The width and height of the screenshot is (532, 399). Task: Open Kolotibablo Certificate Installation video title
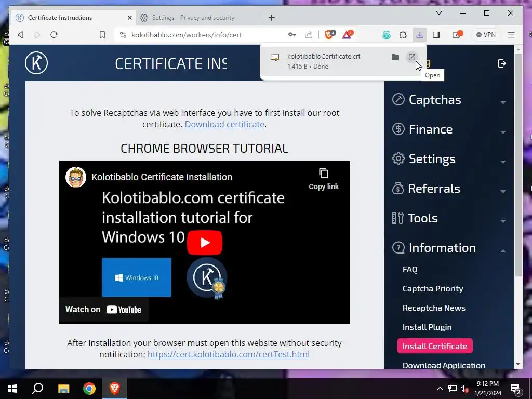coord(162,177)
